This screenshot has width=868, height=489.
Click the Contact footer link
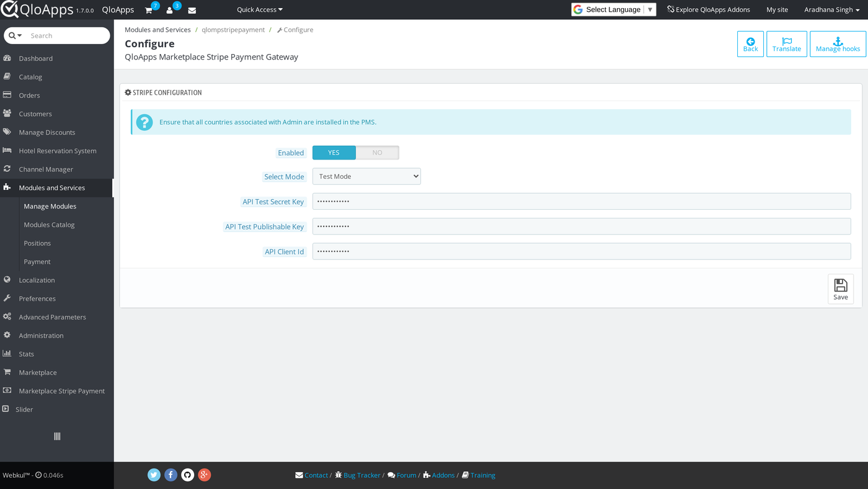coord(311,475)
